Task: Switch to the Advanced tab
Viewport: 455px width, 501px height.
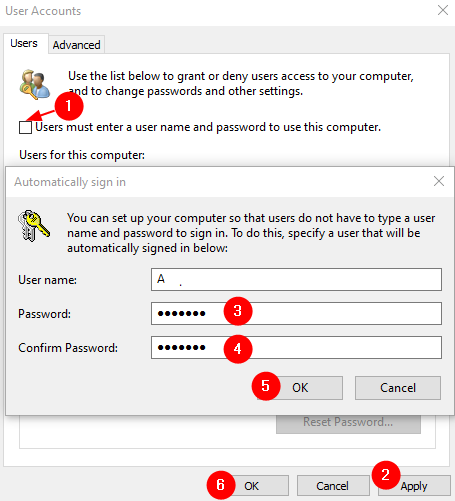Action: coord(77,45)
